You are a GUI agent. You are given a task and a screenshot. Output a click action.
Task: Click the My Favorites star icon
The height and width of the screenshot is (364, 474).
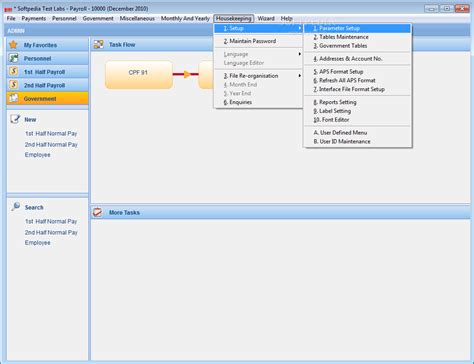[x=13, y=45]
